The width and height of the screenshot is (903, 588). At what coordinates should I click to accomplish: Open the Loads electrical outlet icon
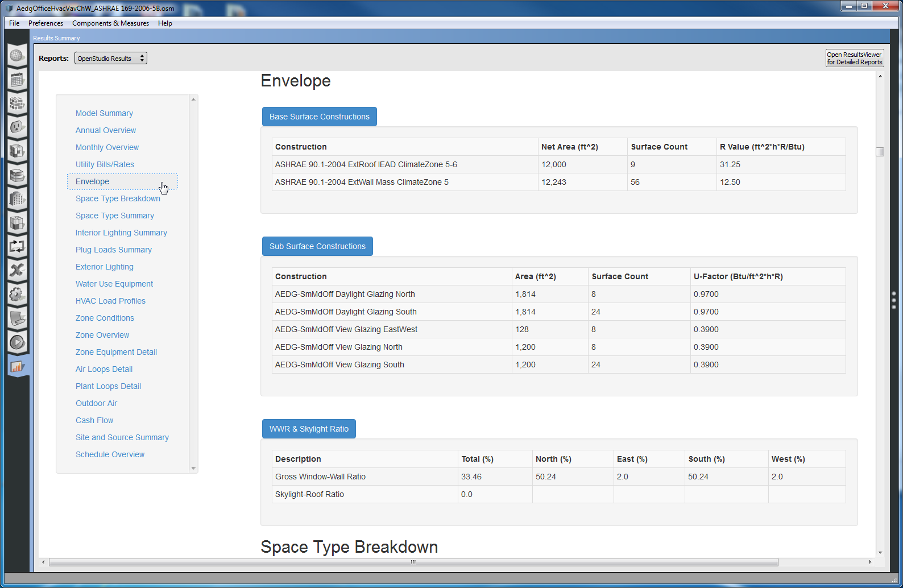16,127
